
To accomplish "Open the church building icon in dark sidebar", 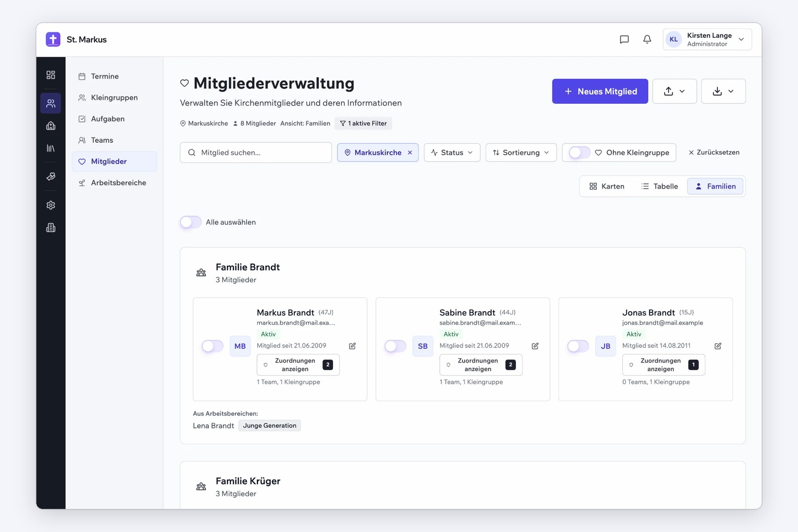I will click(x=51, y=126).
